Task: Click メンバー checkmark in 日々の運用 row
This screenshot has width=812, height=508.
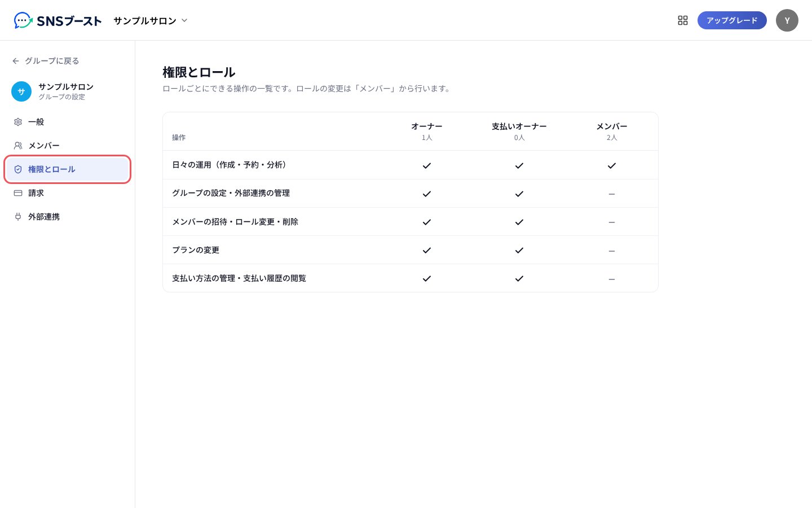Action: click(612, 165)
